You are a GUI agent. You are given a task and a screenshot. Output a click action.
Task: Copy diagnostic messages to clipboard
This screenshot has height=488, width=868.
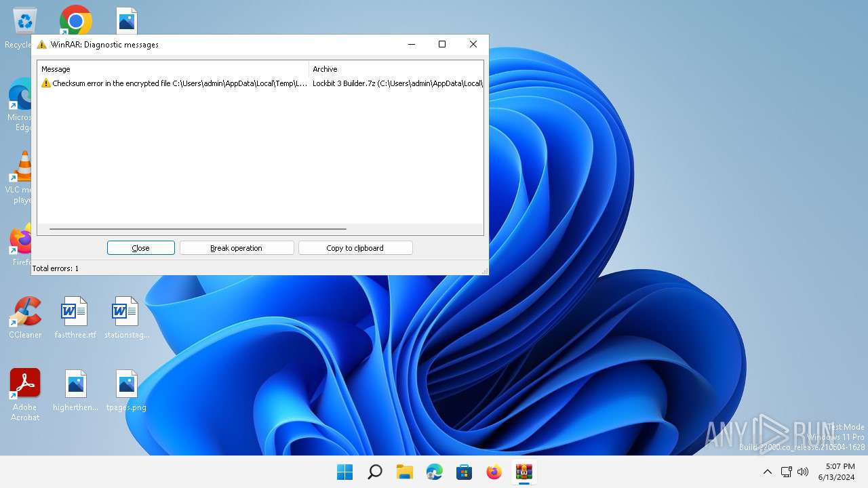point(355,248)
